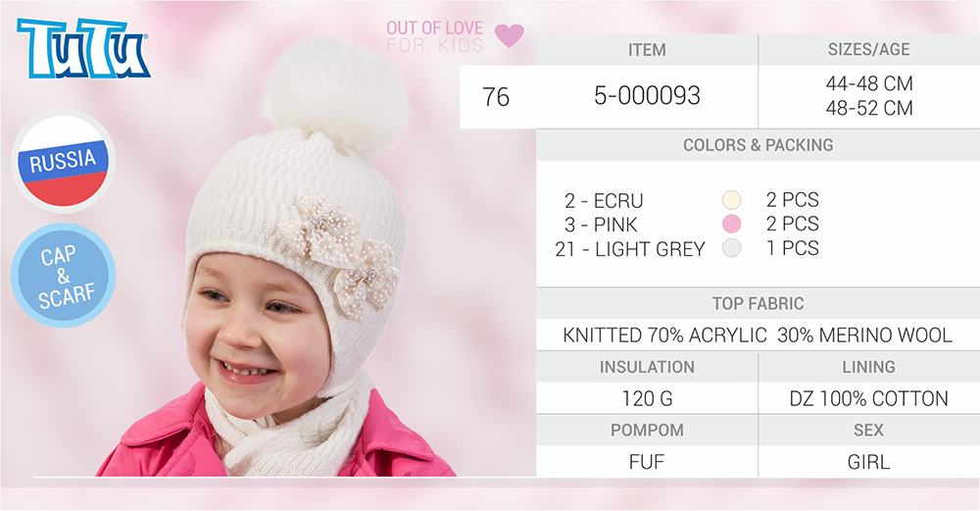Click the TuTu brand logo
Viewport: 980px width, 511px height.
coord(83,48)
